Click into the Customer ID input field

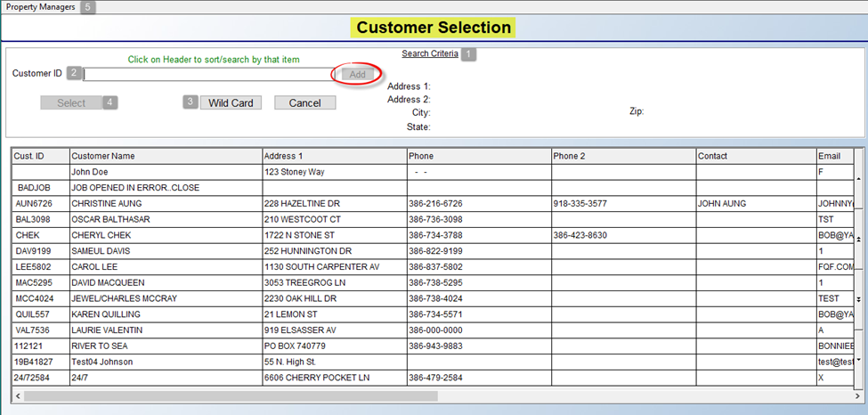[x=207, y=75]
